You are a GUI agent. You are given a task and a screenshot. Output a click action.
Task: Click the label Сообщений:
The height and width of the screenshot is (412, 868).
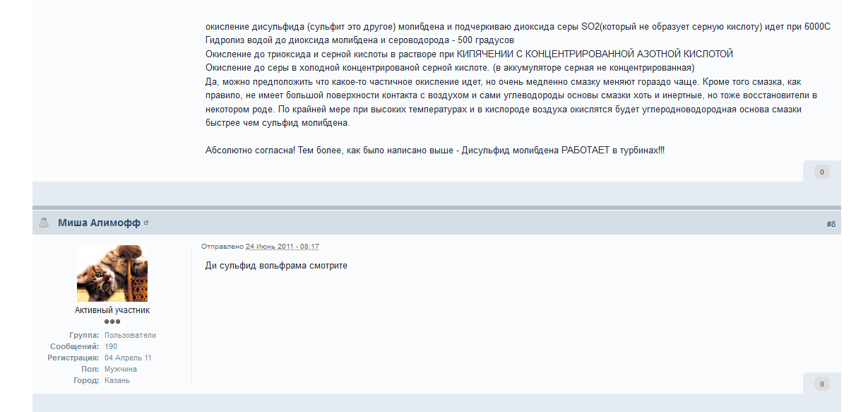(x=73, y=346)
